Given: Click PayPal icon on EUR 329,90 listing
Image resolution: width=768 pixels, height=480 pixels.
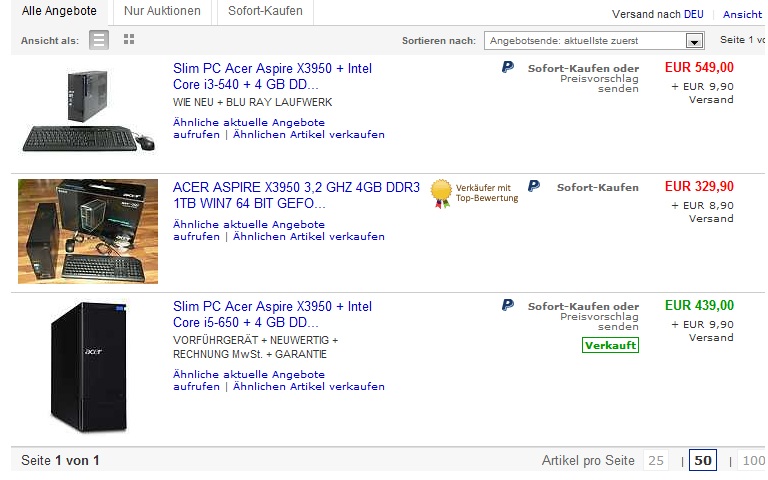Looking at the screenshot, I should [534, 186].
